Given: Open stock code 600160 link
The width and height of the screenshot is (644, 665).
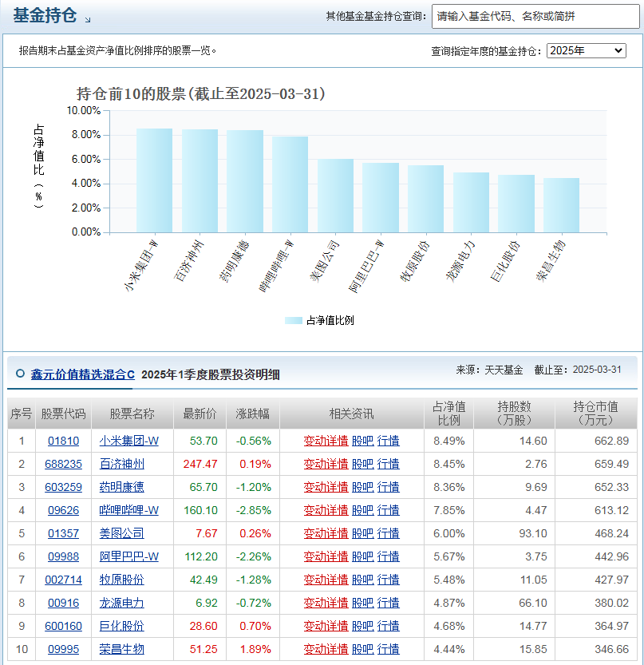Looking at the screenshot, I should click(x=64, y=626).
